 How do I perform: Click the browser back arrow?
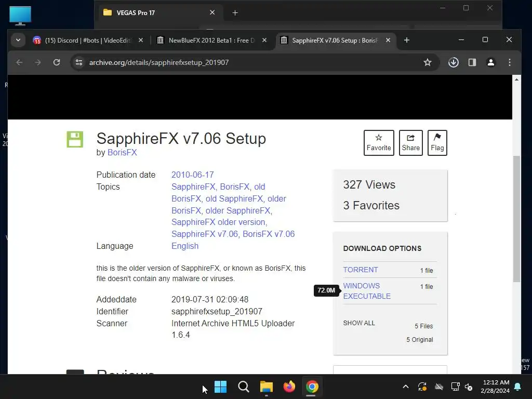pos(19,62)
